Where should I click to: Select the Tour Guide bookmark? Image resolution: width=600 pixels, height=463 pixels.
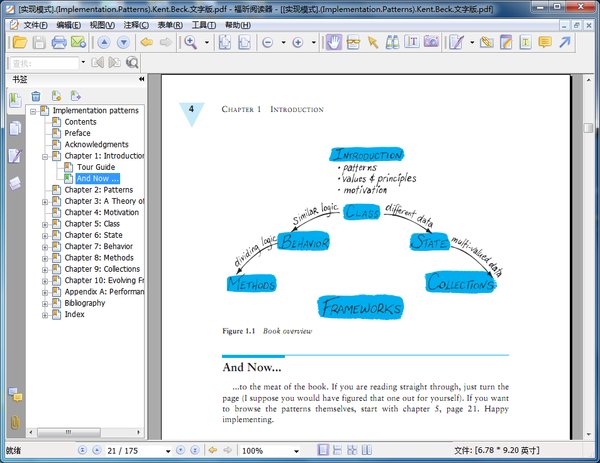point(96,167)
